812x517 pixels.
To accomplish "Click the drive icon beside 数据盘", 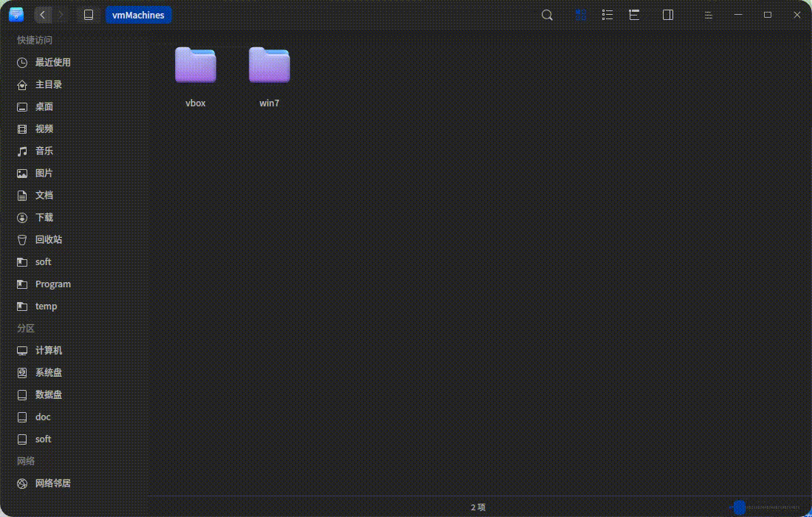I will tap(21, 395).
